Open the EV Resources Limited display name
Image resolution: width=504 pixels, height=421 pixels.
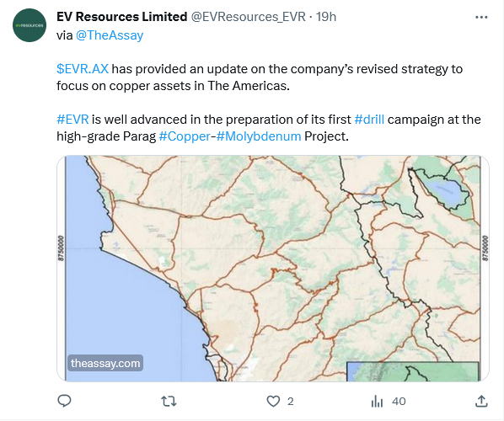(122, 17)
